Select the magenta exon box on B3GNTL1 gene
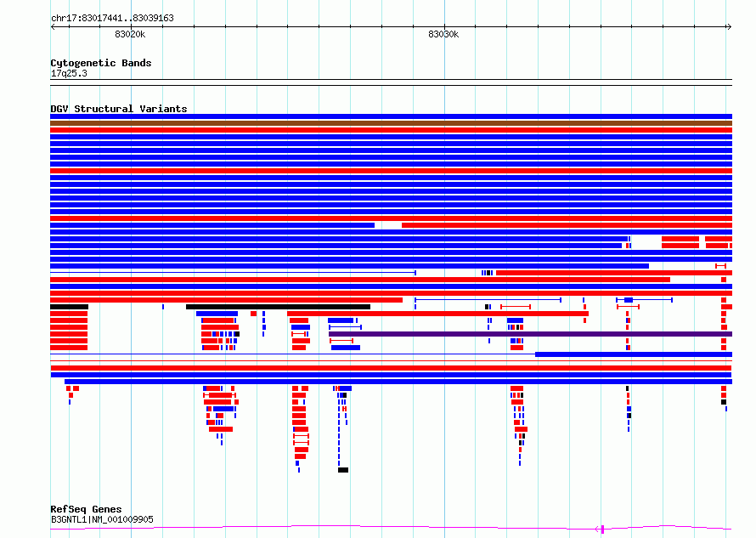This screenshot has width=756, height=538. point(603,530)
